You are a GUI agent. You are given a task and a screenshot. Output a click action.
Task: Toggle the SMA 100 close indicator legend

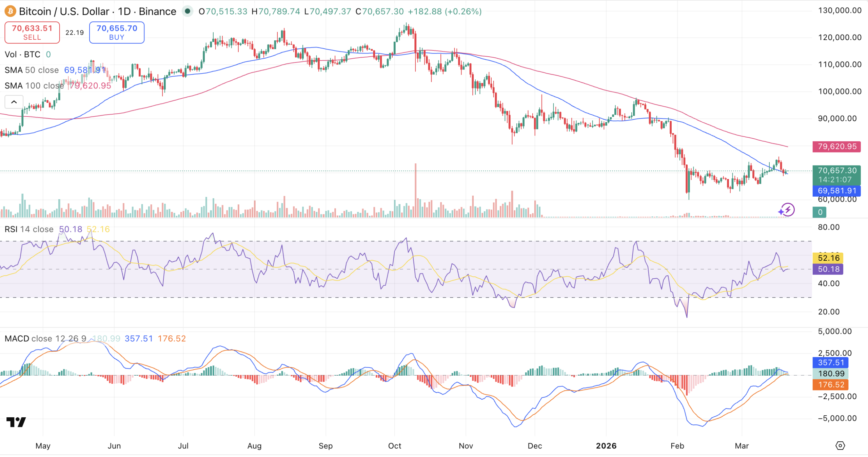tap(34, 86)
